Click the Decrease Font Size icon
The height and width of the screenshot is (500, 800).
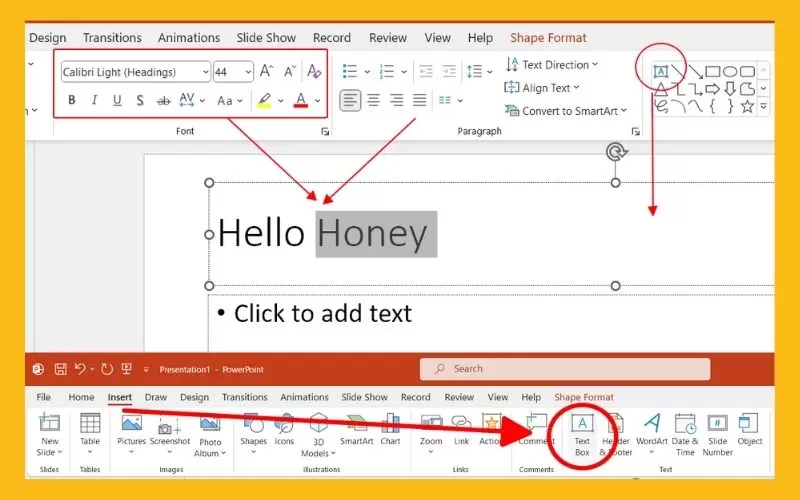(289, 71)
